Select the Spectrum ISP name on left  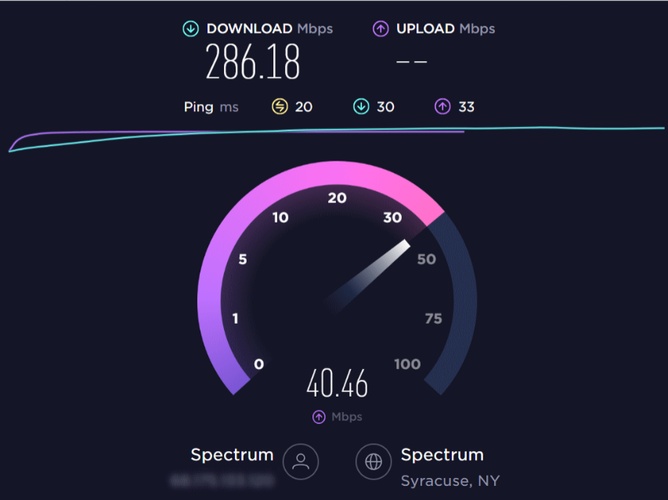232,455
